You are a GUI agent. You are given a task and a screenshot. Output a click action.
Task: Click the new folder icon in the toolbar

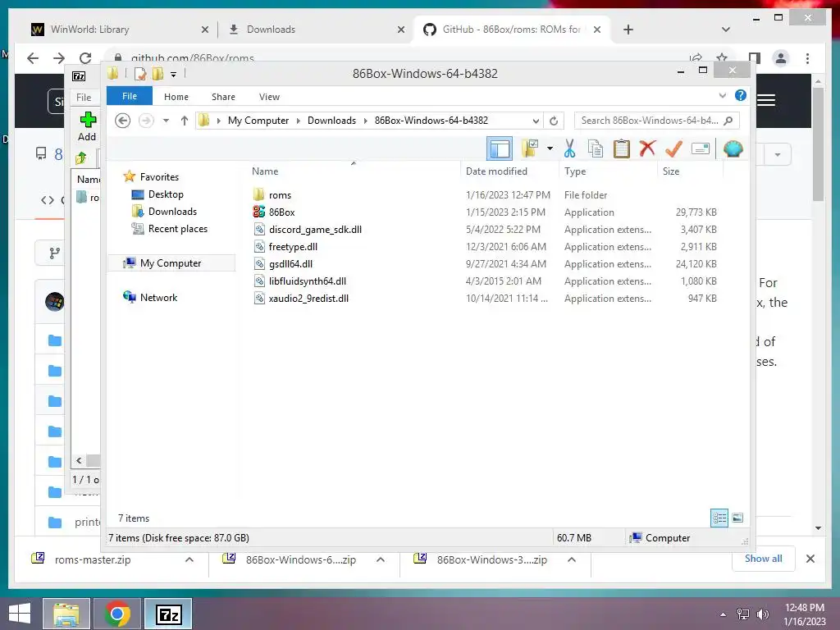coord(530,148)
